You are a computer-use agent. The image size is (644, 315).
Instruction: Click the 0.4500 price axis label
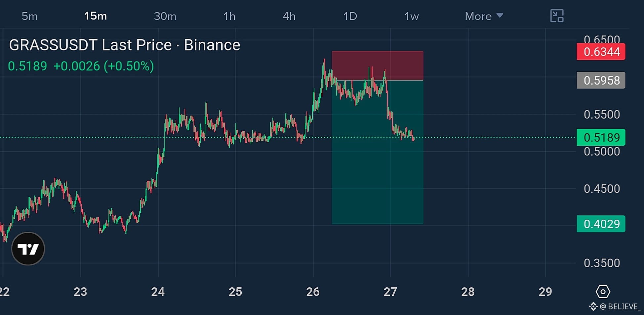602,189
